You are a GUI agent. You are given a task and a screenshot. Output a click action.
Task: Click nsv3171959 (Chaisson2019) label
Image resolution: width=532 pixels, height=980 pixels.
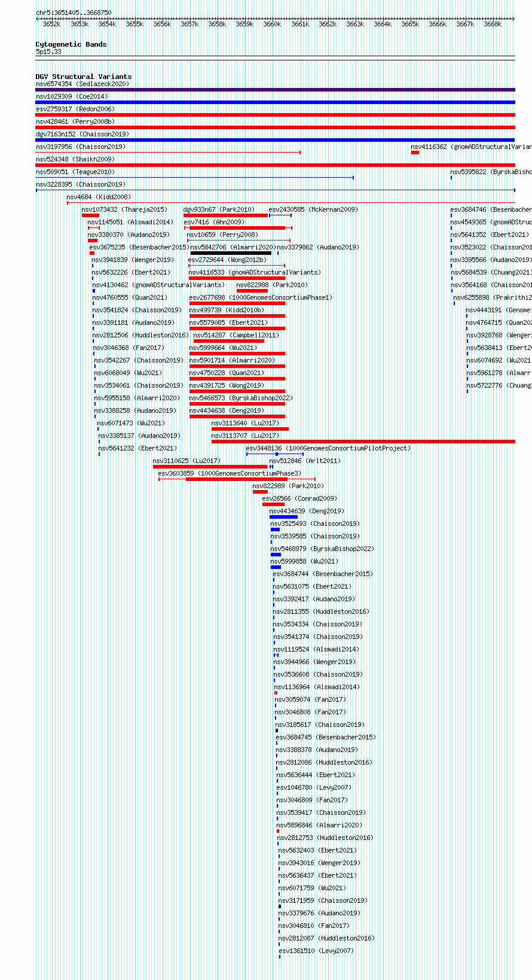(323, 900)
